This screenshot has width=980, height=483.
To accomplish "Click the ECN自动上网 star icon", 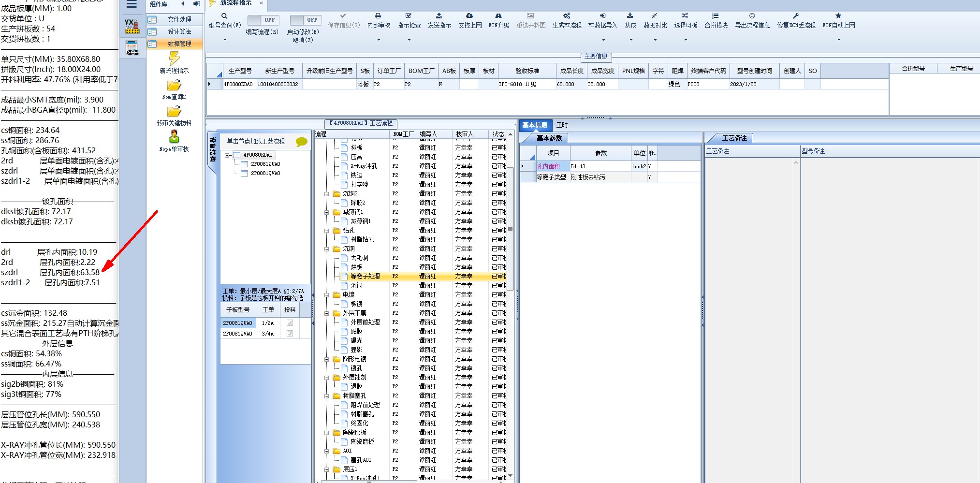I will click(x=838, y=16).
